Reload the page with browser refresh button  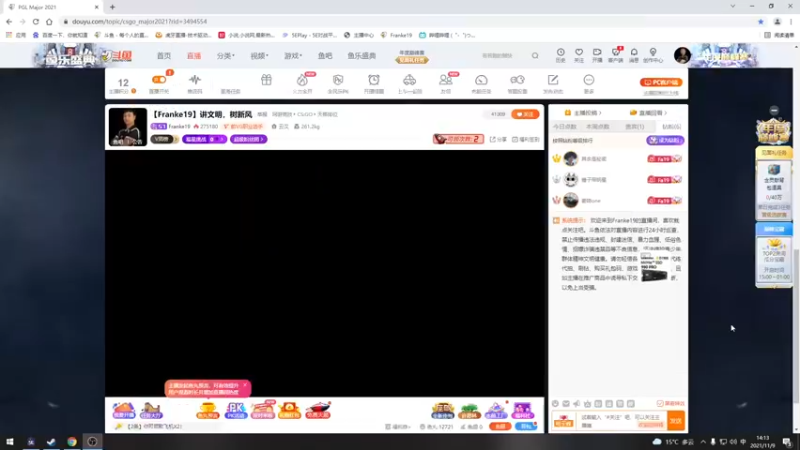36,21
